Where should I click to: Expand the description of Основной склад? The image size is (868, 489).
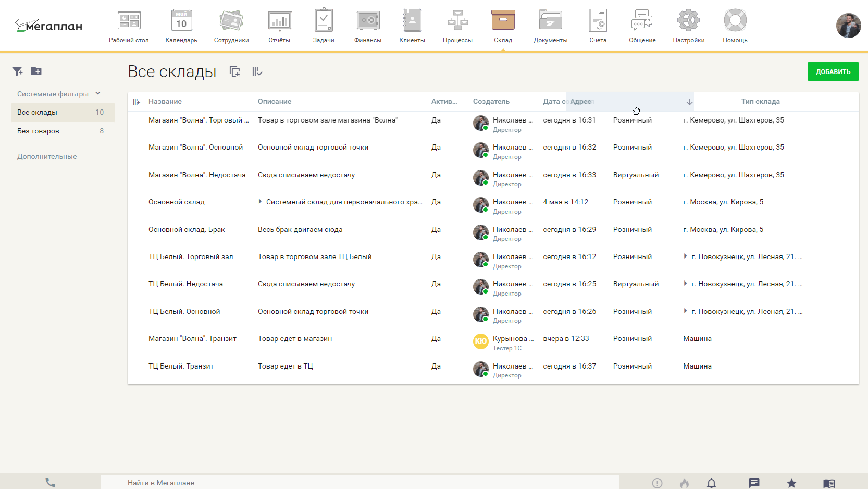pyautogui.click(x=261, y=201)
